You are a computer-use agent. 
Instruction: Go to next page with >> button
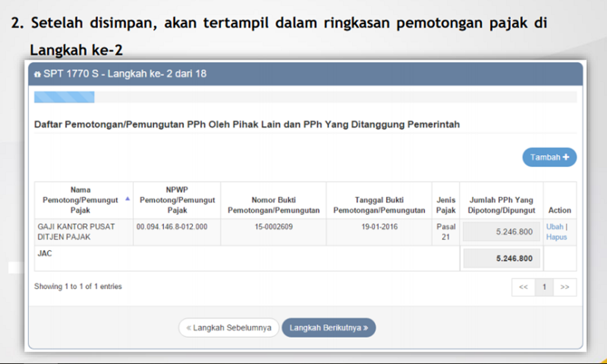point(565,287)
